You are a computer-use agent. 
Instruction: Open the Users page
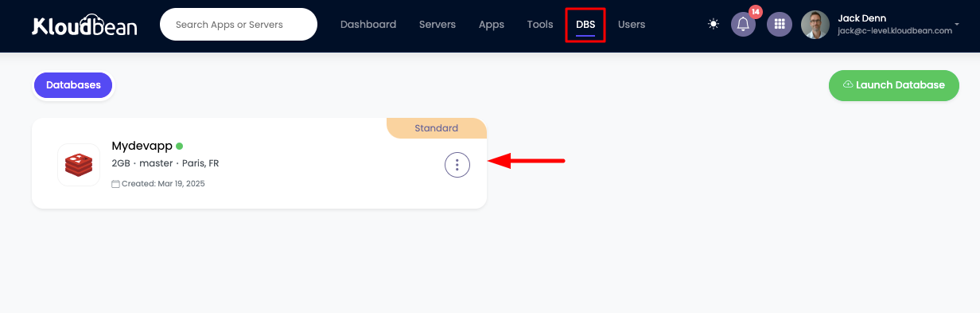coord(632,25)
